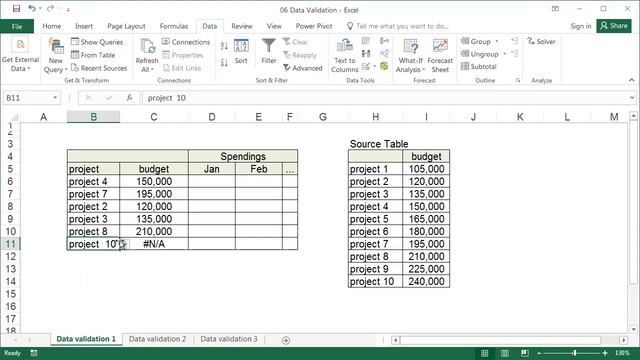Select the cell with 240,000
Screen dimensions: 640x360
[426, 282]
